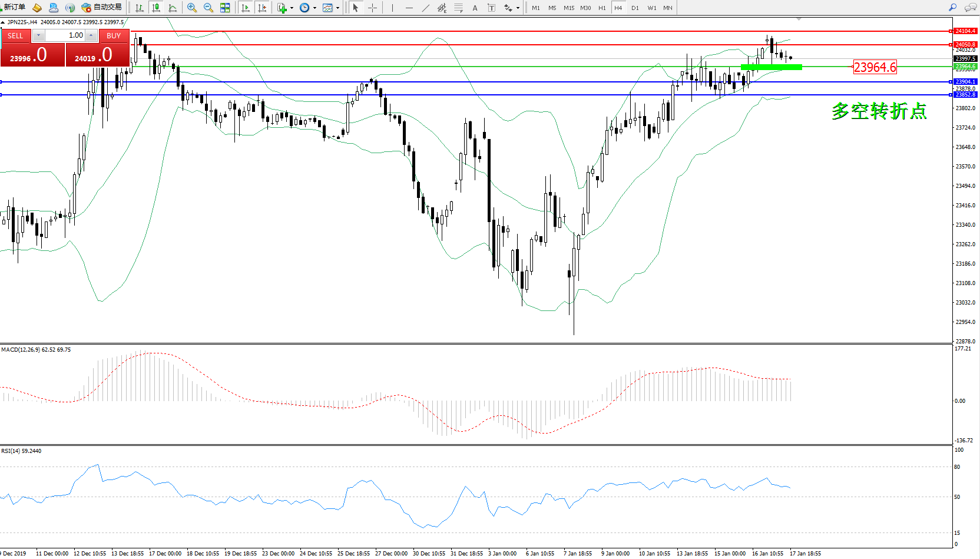Select the crosshair cursor tool
Screen dimensions: 980x559
(372, 8)
